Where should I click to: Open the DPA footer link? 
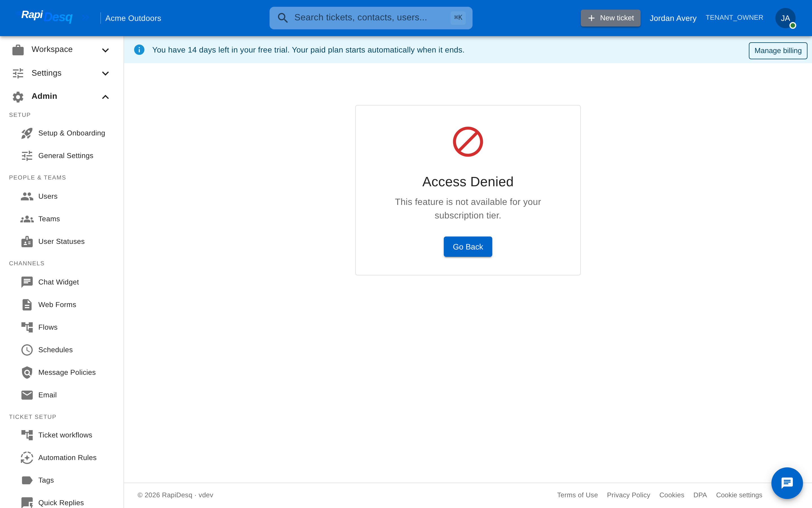[x=700, y=495]
